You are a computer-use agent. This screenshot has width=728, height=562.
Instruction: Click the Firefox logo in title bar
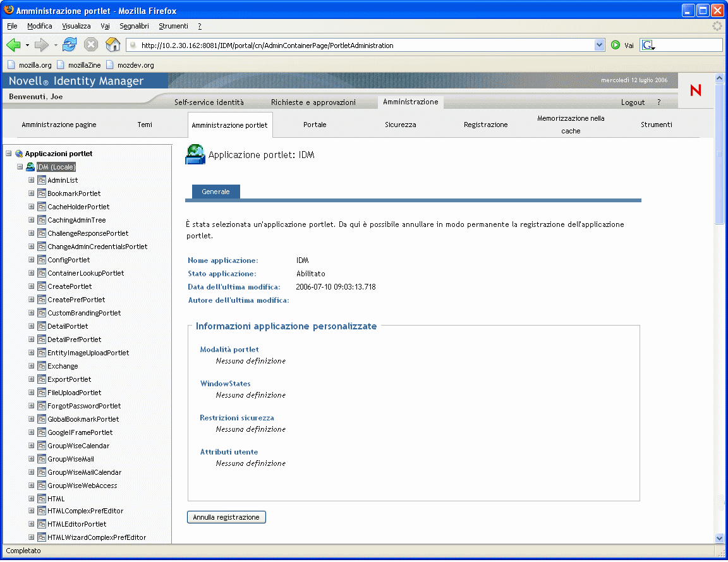[x=8, y=9]
